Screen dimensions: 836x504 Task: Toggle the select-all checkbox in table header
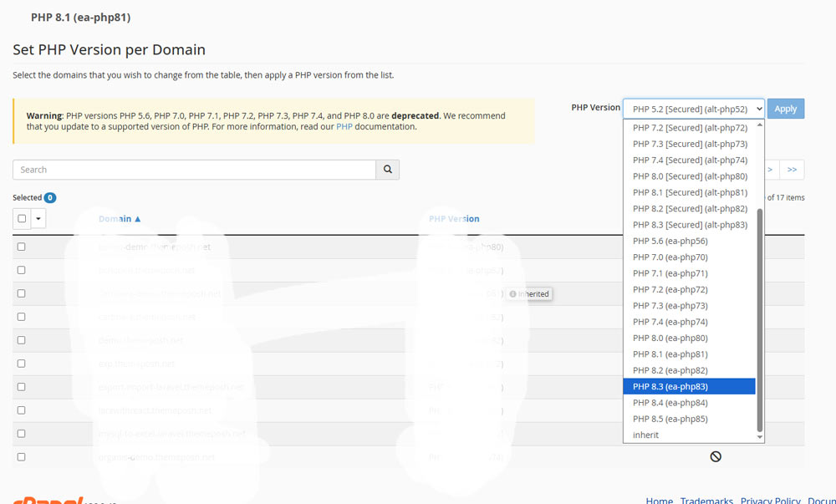22,219
